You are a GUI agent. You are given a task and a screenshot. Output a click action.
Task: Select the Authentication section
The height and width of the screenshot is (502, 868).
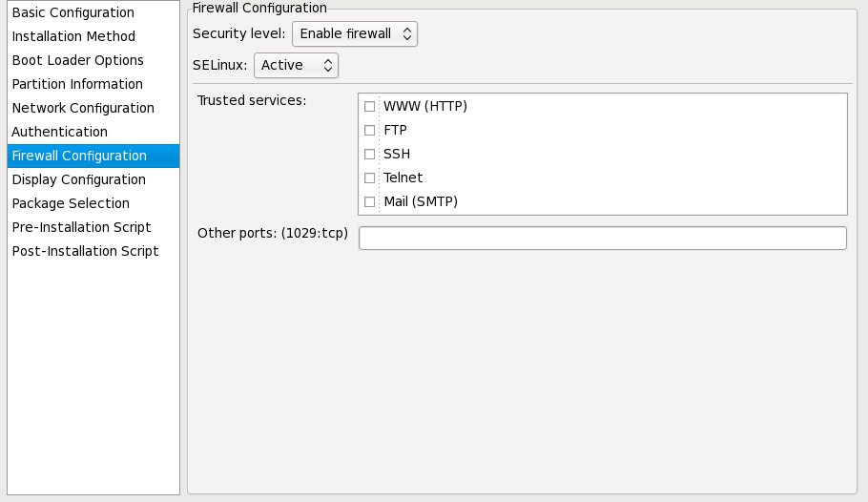click(x=59, y=132)
